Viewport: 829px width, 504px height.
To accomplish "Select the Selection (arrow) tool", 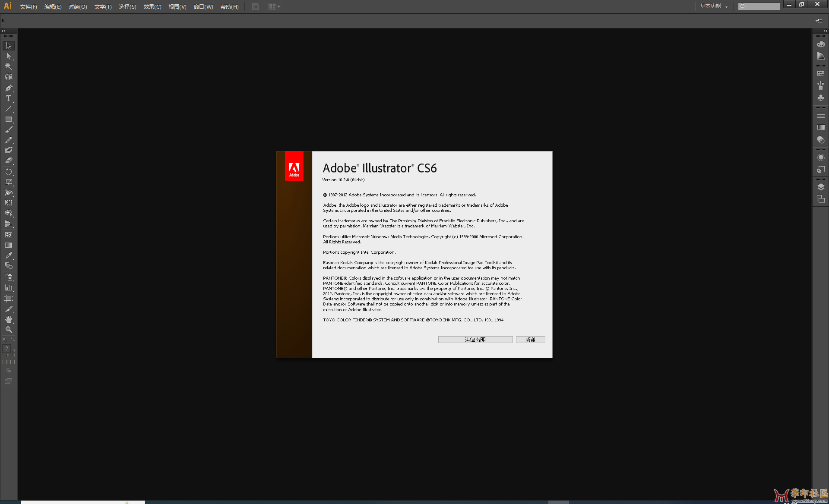I will click(x=8, y=46).
